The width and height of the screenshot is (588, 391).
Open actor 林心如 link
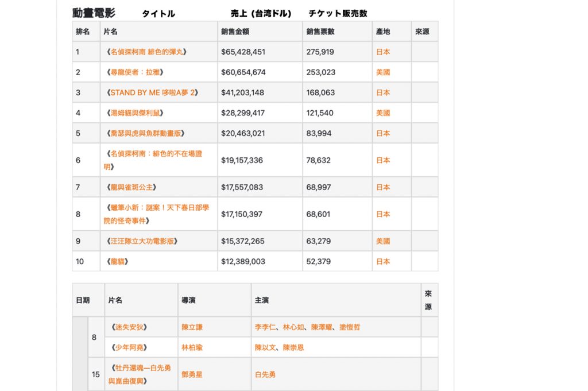[x=293, y=327]
